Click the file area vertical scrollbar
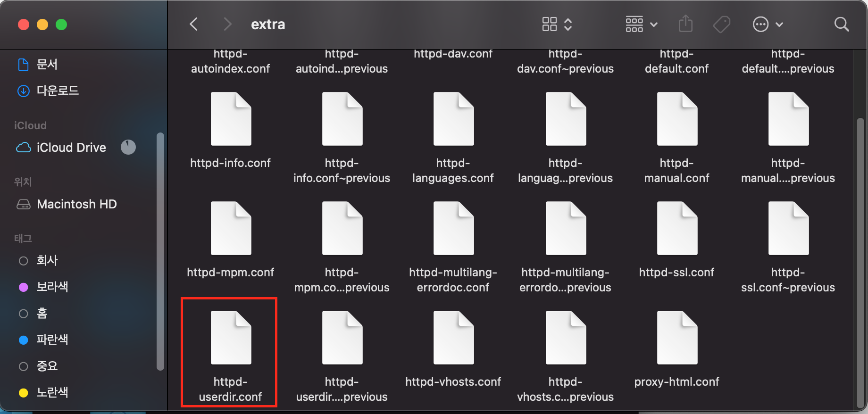This screenshot has height=414, width=868. tap(860, 263)
